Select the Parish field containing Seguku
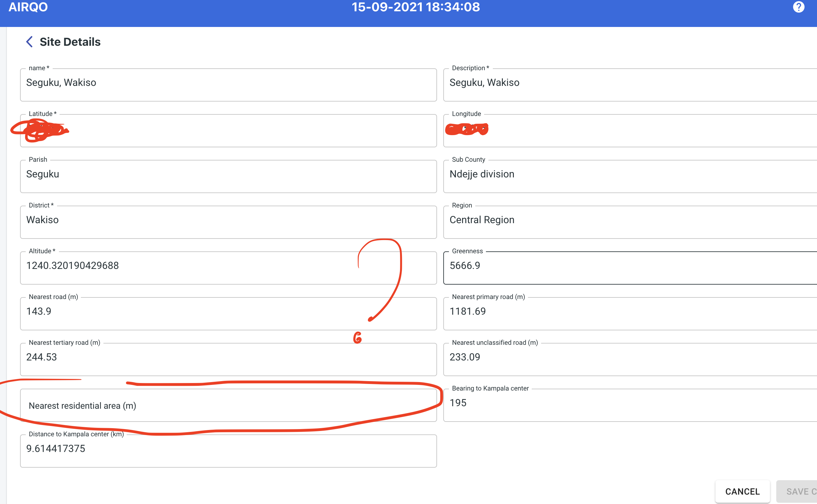 point(228,176)
